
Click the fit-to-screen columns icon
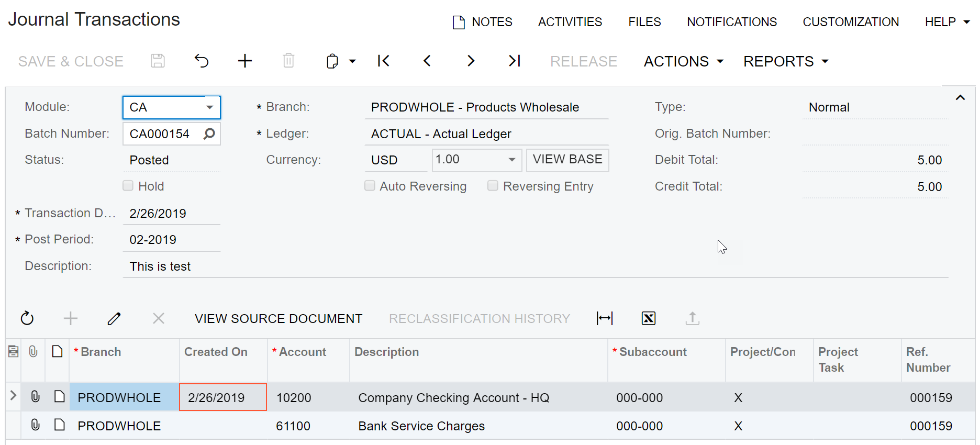pyautogui.click(x=605, y=318)
